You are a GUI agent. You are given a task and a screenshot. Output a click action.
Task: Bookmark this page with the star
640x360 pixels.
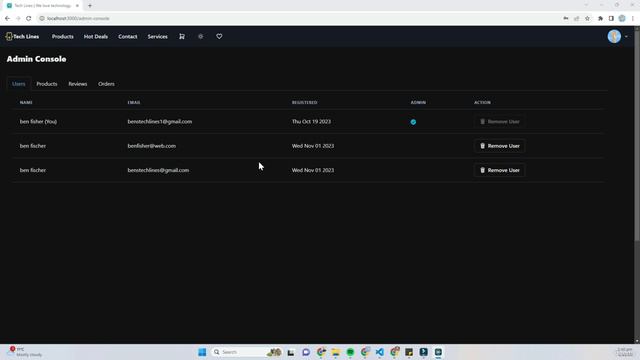point(587,18)
